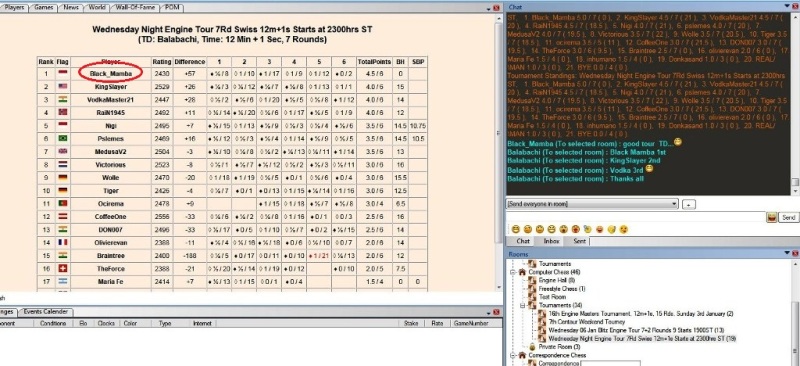Open the POM tab
The width and height of the screenshot is (800, 366).
[x=172, y=8]
